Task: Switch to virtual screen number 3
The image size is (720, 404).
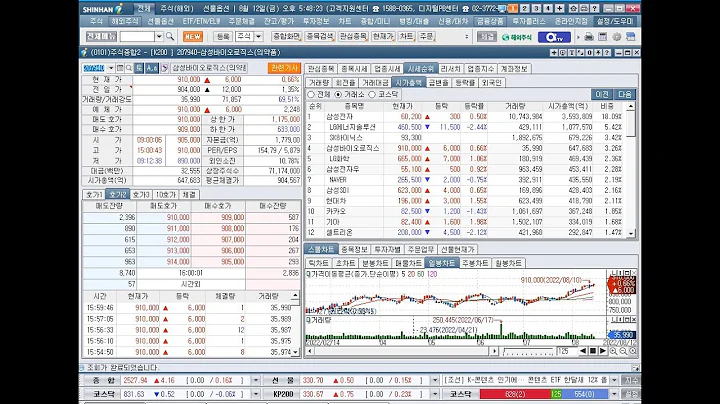Action: coord(536,8)
